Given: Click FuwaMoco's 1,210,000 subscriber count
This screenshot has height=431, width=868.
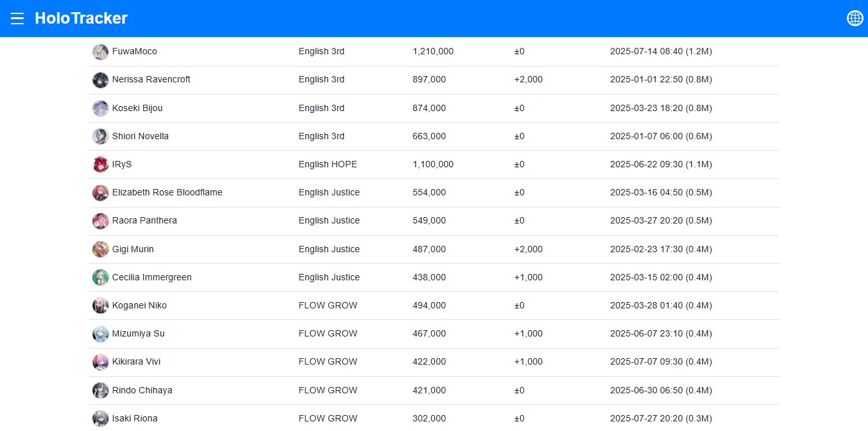Looking at the screenshot, I should coord(433,51).
